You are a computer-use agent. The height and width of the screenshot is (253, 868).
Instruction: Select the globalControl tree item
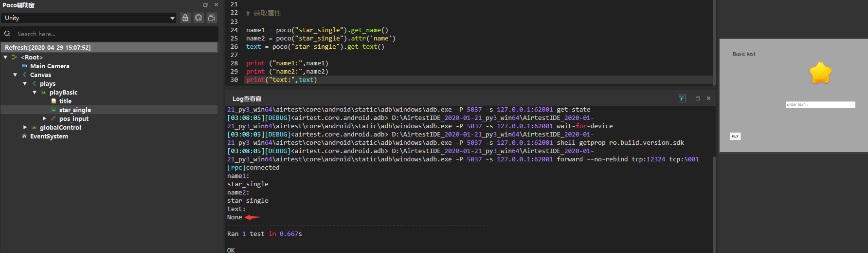tap(60, 128)
